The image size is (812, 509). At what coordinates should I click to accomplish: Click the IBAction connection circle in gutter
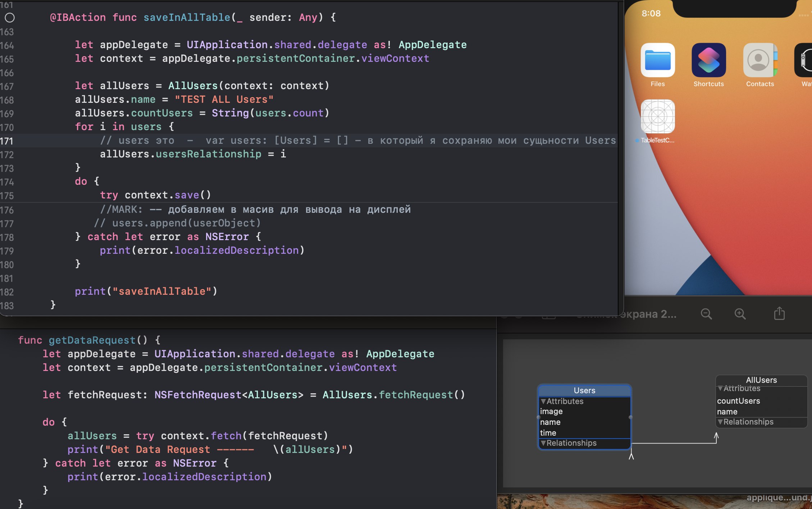[x=10, y=17]
